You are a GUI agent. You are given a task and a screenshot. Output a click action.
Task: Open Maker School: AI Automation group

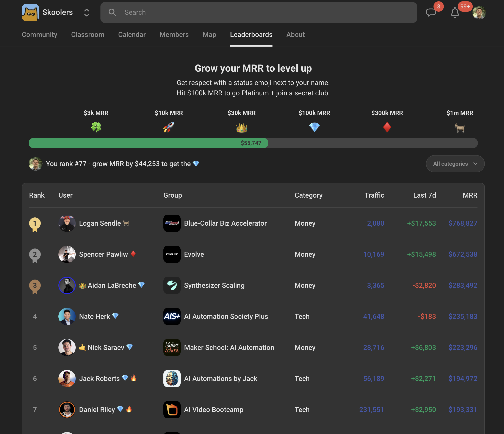[229, 348]
